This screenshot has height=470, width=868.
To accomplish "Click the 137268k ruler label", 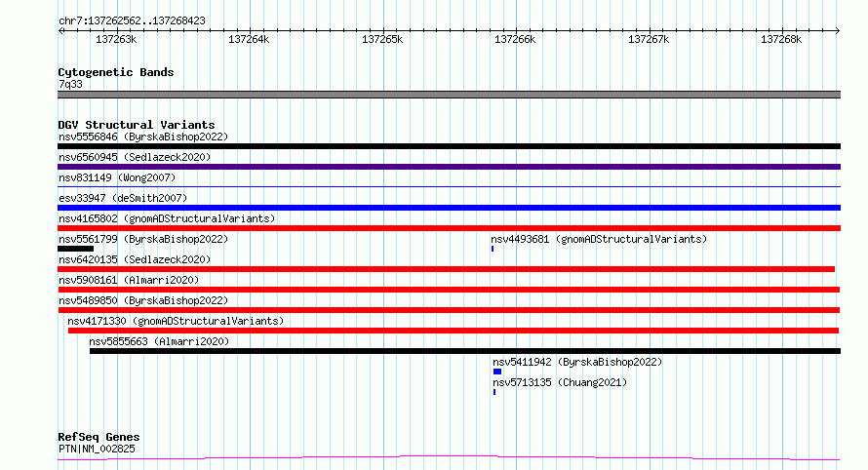I will pos(781,39).
